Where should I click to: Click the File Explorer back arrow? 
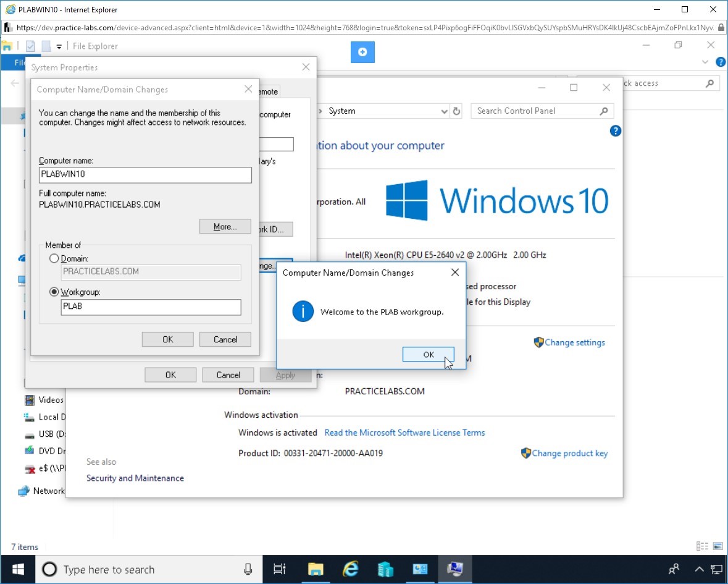(x=15, y=83)
